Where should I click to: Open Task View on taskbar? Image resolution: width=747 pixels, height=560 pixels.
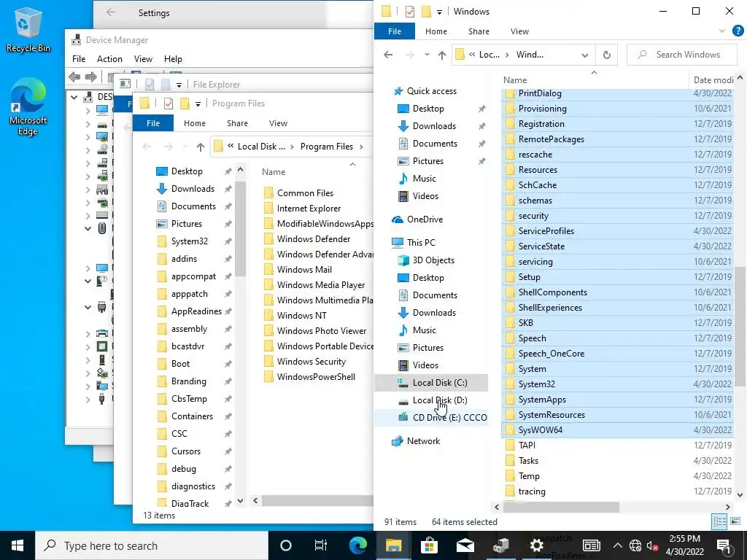[x=321, y=545]
